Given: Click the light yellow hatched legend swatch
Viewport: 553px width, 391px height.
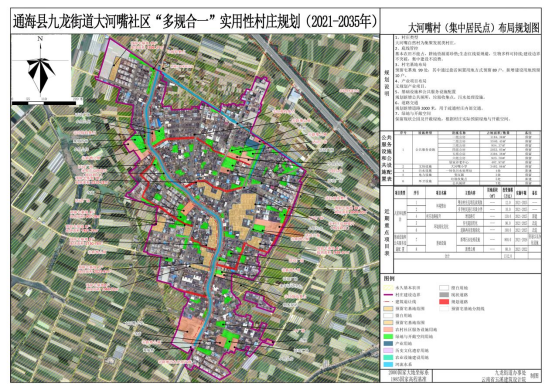Looking at the screenshot, I should [388, 288].
